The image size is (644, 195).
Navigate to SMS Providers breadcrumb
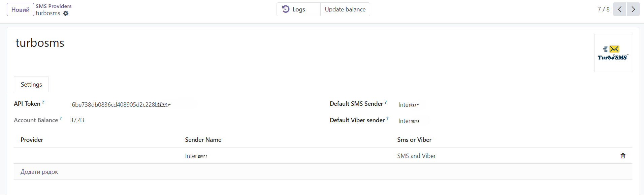pos(54,6)
